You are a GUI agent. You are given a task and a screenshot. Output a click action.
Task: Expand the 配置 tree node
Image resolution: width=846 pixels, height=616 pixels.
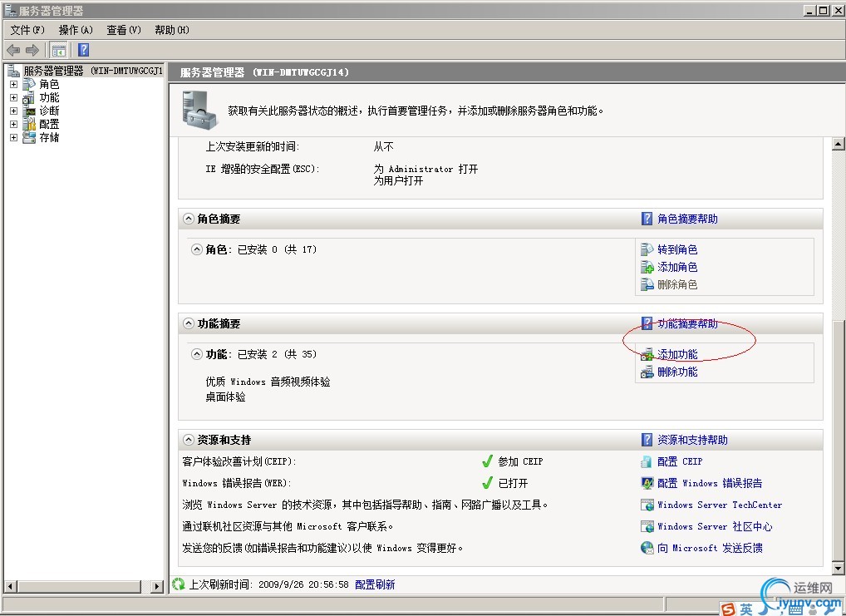coord(13,124)
